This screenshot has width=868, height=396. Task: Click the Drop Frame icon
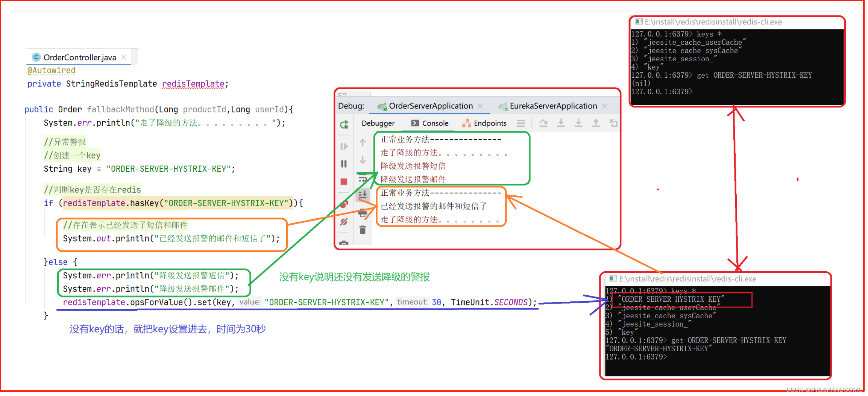(x=613, y=123)
